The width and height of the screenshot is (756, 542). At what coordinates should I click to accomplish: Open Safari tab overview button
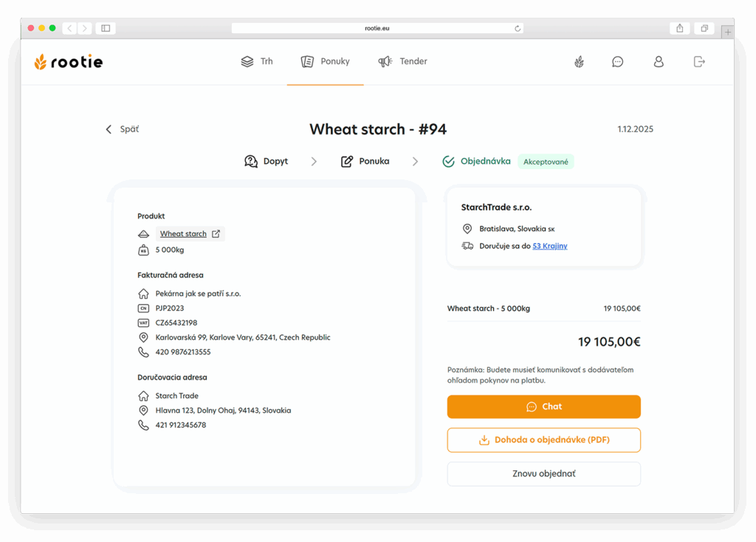704,28
